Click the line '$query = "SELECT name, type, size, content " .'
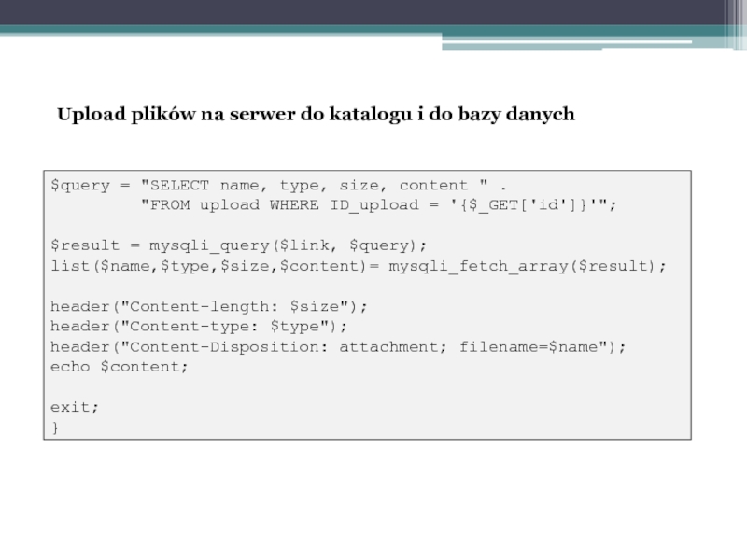The height and width of the screenshot is (560, 747). tap(278, 185)
